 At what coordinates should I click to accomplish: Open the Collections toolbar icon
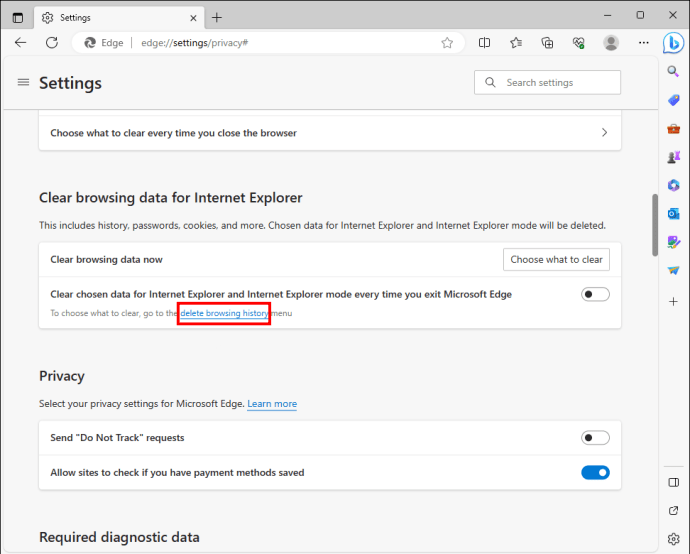tap(547, 43)
